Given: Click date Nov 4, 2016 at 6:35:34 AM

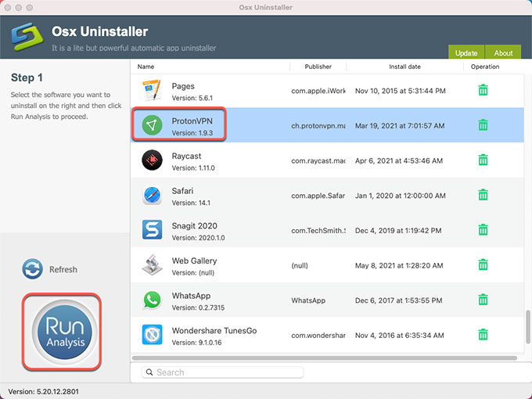Looking at the screenshot, I should tap(399, 336).
